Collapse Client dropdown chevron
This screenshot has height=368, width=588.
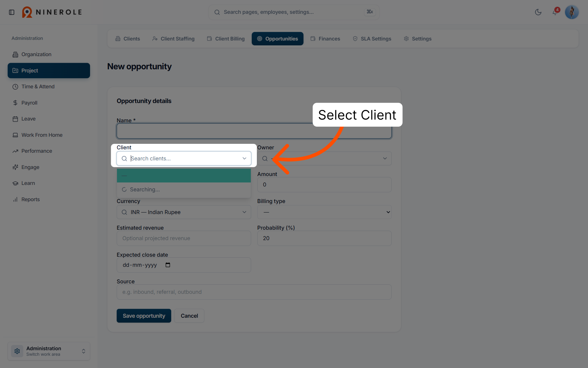click(x=244, y=159)
